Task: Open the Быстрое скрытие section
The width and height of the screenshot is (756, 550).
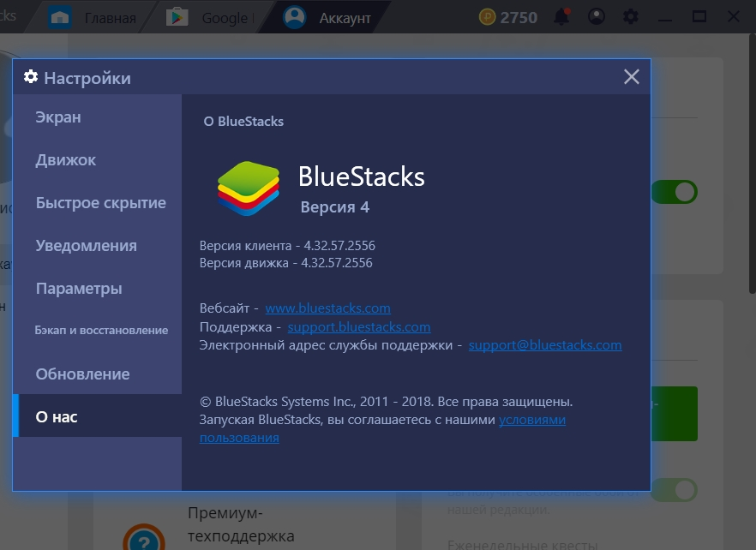Action: [x=98, y=203]
